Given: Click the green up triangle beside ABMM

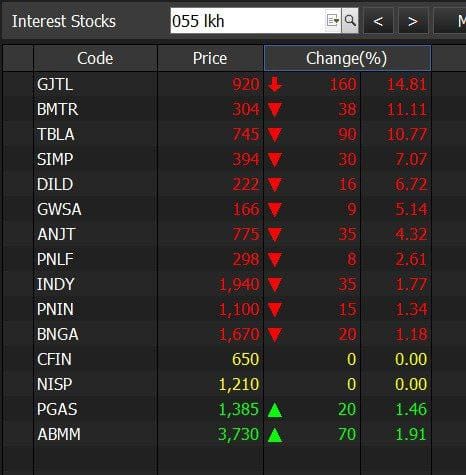Looking at the screenshot, I should [x=275, y=435].
